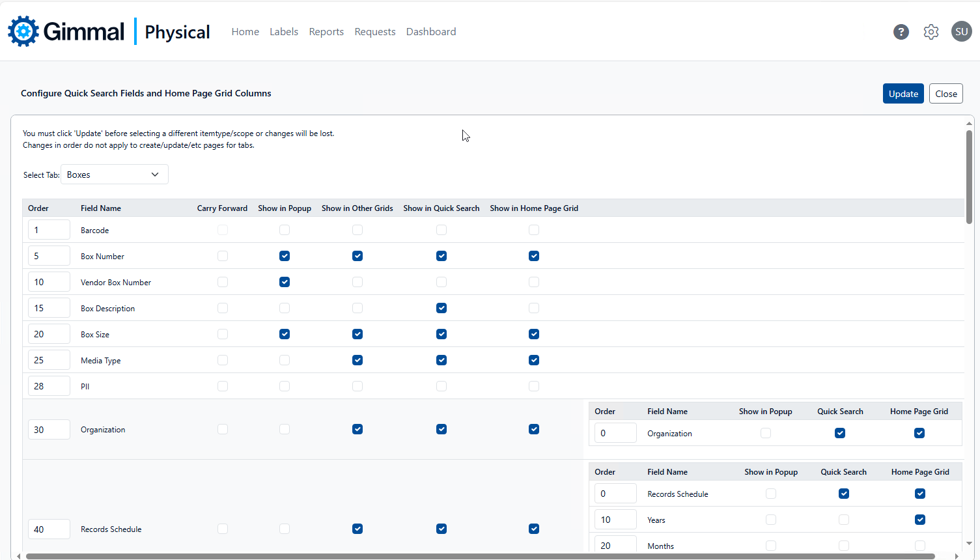Screen dimensions: 980x560
Task: Uncheck Show in Other Grids for Media Type
Action: point(357,360)
